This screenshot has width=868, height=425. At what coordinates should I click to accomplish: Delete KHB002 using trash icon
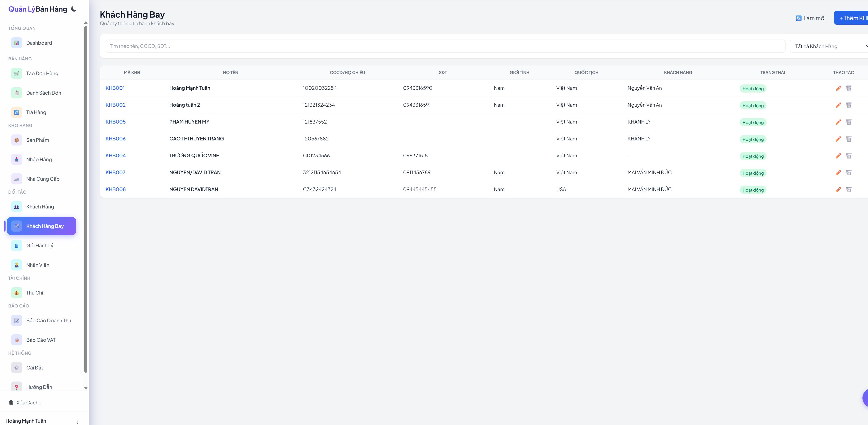coord(848,105)
